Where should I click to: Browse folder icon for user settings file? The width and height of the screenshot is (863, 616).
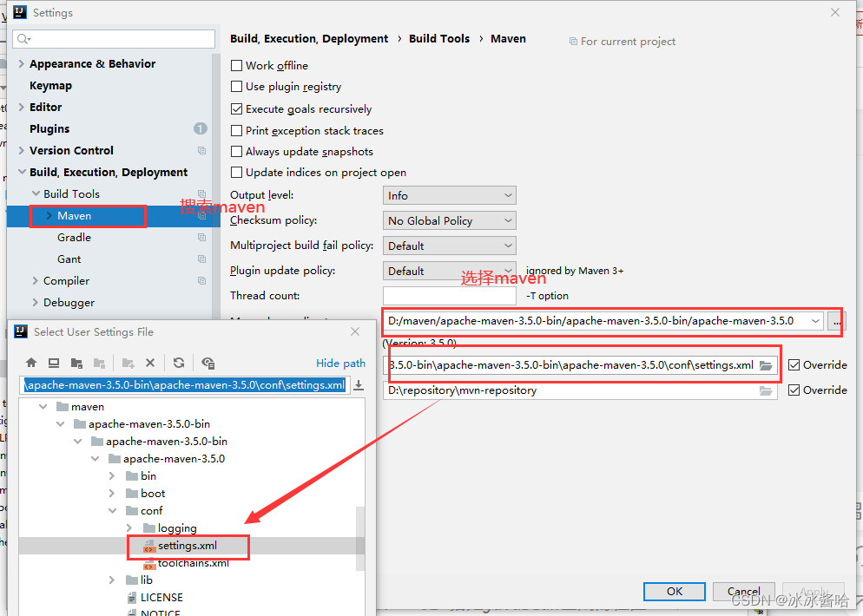766,365
